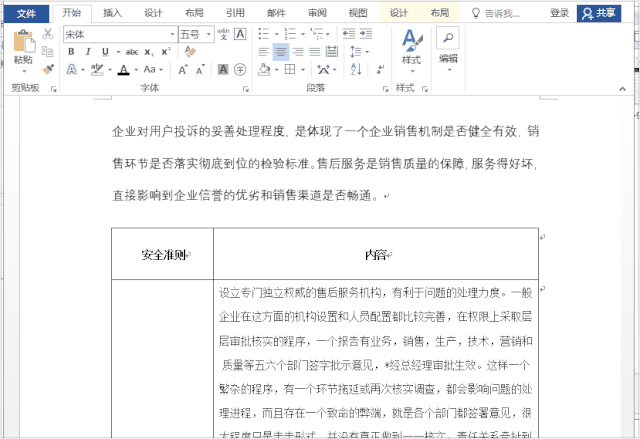Apply distributed alignment
This screenshot has height=439, width=640.
point(332,52)
